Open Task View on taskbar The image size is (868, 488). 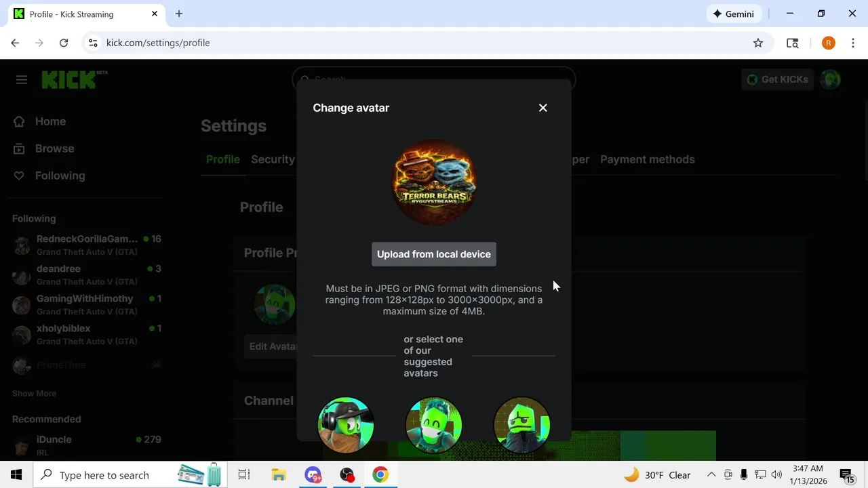(244, 475)
